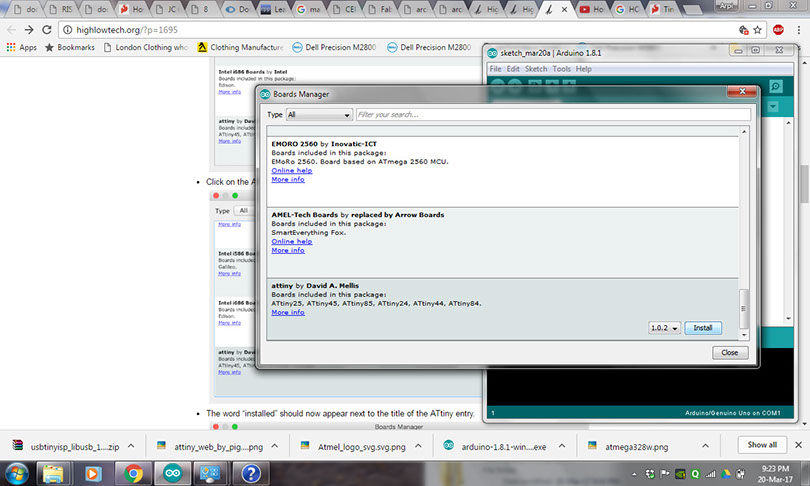
Task: Click Chrome page scrollbar thumb
Action: coord(804,184)
